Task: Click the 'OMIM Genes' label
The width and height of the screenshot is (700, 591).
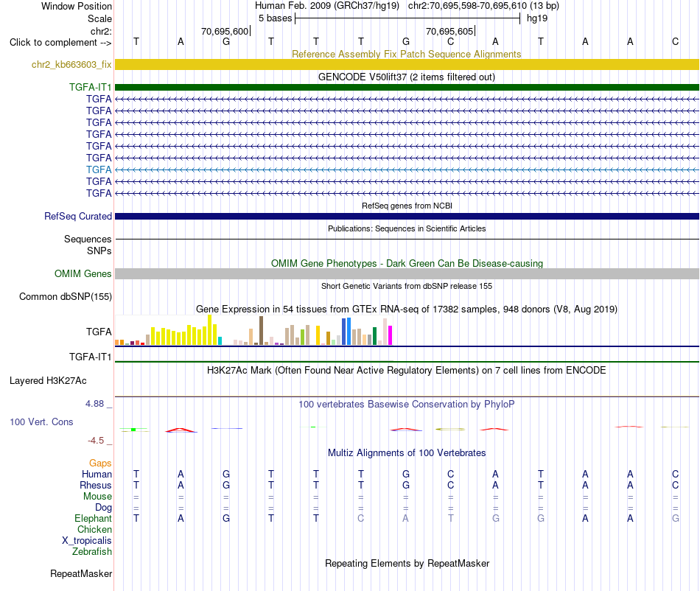Action: point(83,273)
